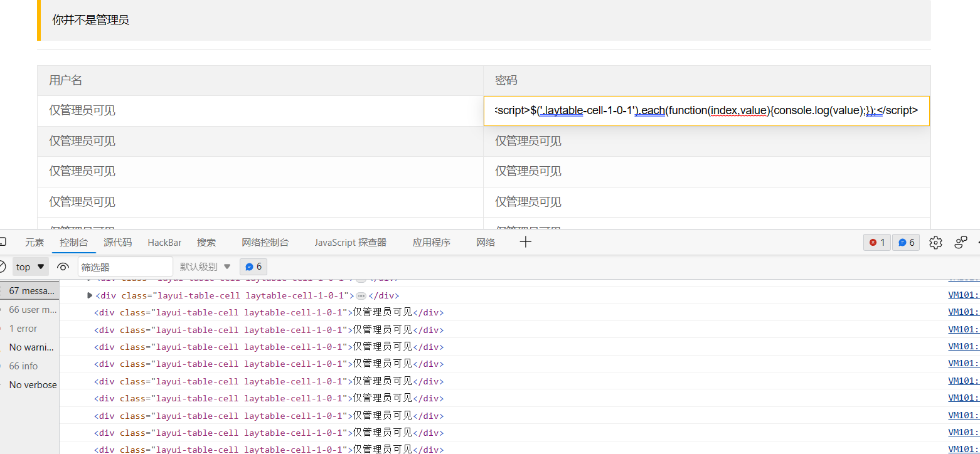Switch to the HackBar tab

[164, 243]
